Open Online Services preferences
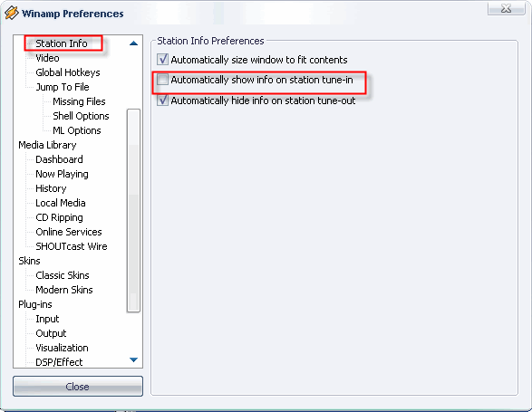532x412 pixels. tap(69, 232)
